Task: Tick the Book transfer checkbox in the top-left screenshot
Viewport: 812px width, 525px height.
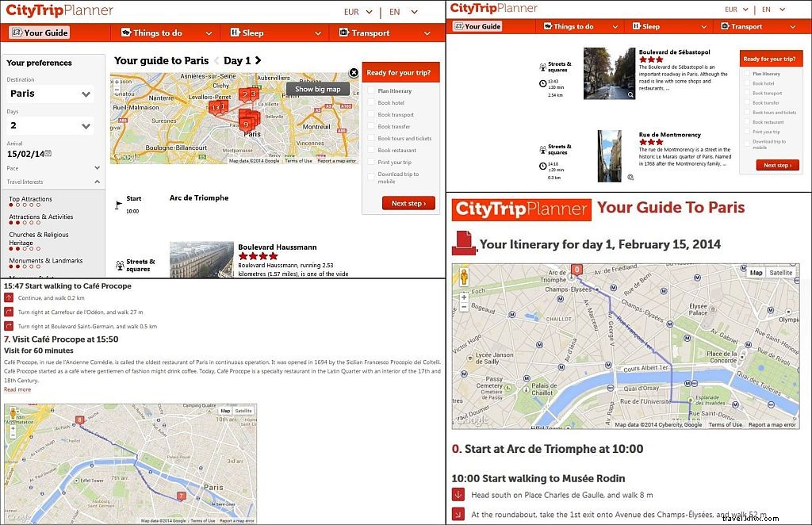Action: click(371, 126)
